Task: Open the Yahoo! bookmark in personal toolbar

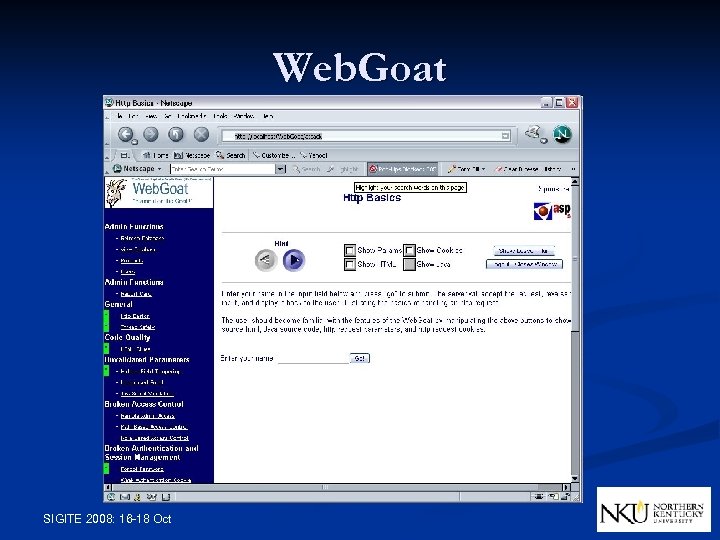Action: tap(314, 155)
